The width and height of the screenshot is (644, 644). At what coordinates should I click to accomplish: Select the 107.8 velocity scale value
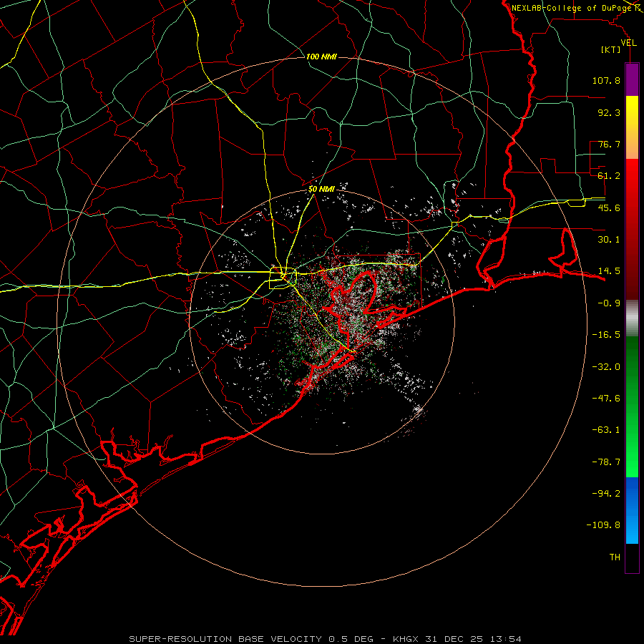pyautogui.click(x=606, y=80)
